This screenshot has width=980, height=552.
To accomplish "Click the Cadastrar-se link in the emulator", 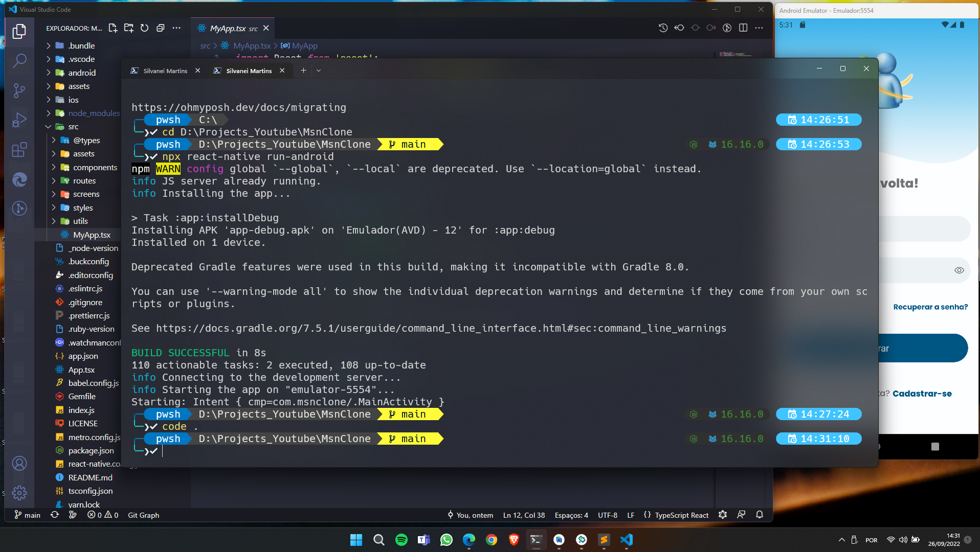I will pos(923,394).
